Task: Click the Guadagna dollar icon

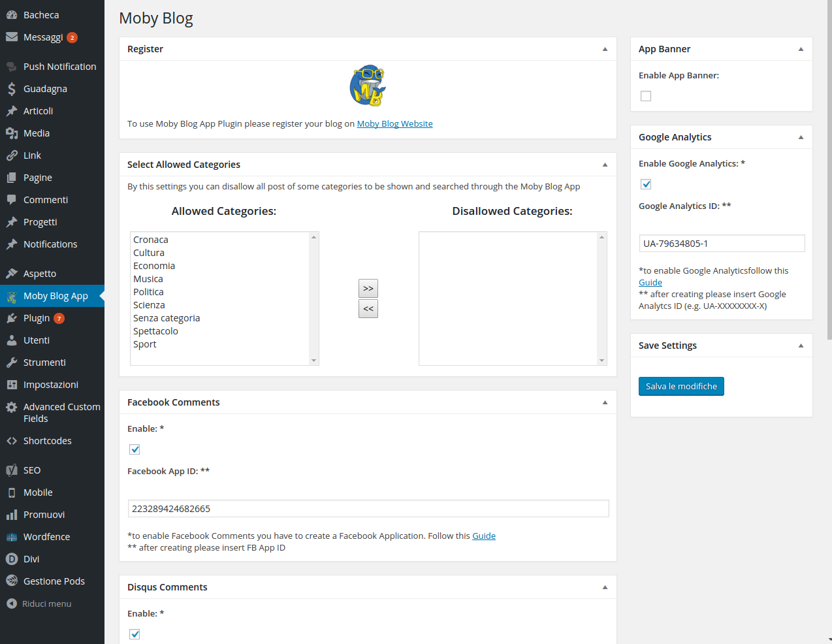Action: (x=12, y=89)
